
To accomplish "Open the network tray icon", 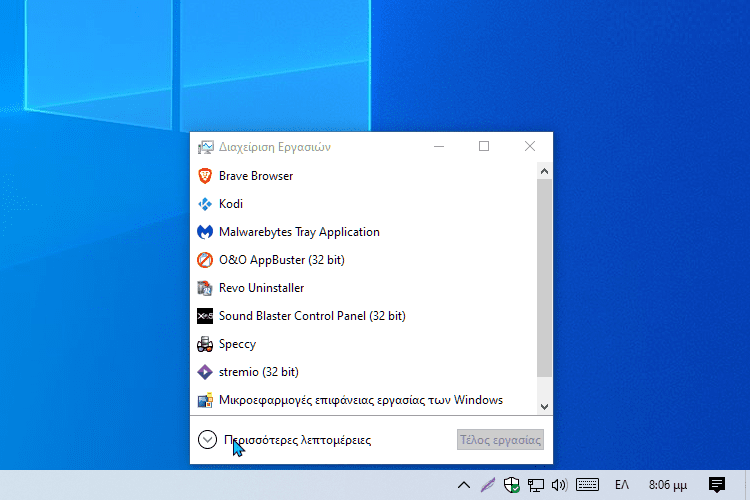I will pos(535,485).
